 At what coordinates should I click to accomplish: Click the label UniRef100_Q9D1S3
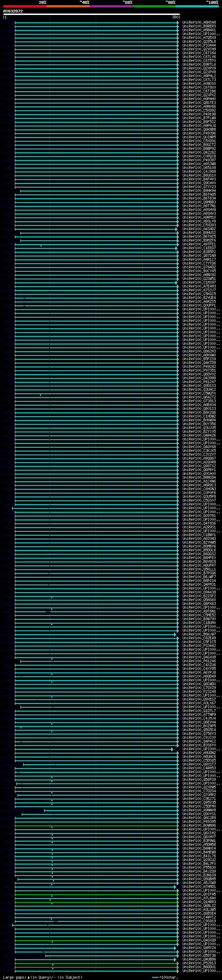tap(199, 386)
